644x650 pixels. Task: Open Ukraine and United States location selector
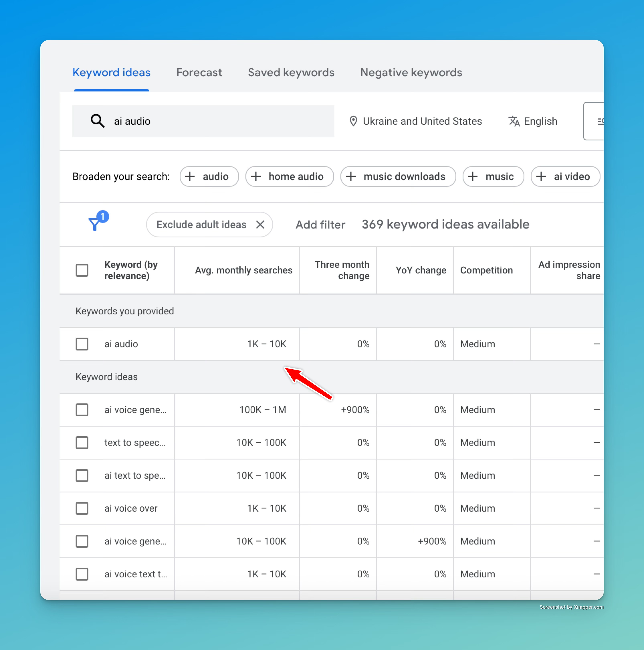coord(422,121)
